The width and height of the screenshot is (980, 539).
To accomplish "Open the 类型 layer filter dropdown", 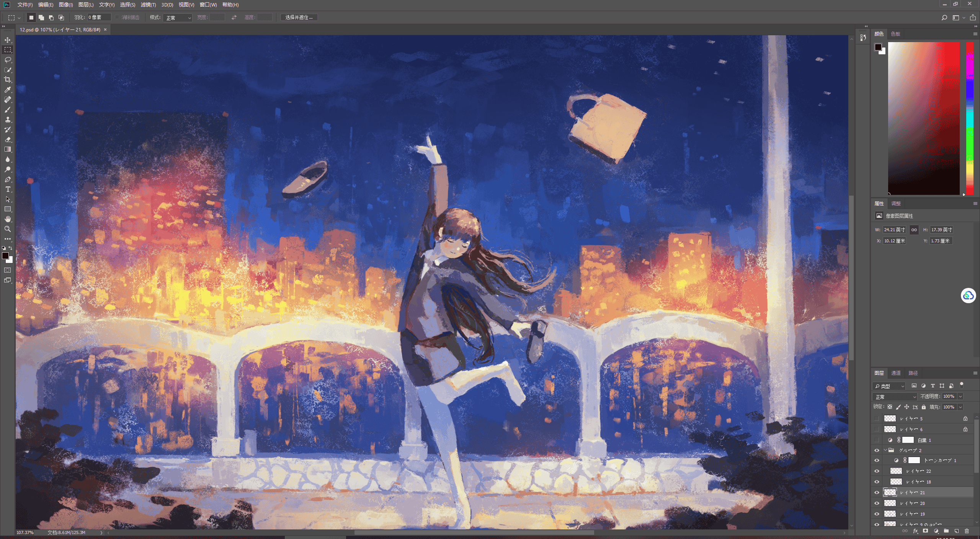I will [x=889, y=386].
